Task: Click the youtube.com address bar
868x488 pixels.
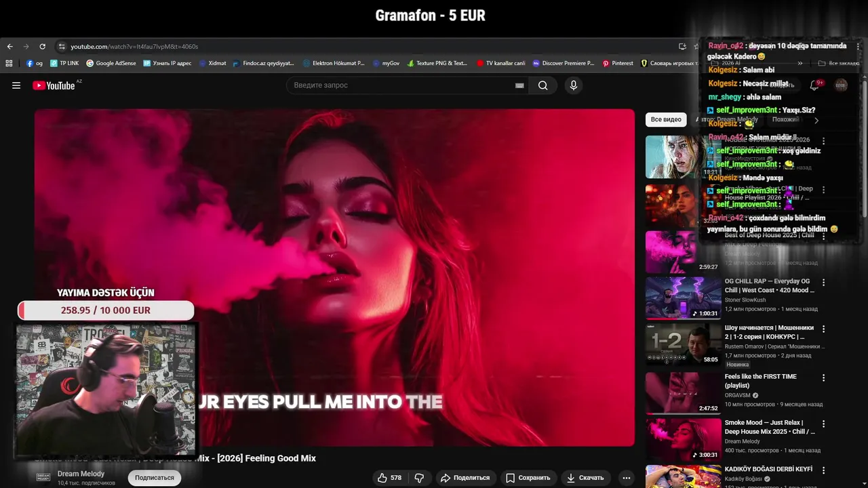Action: (366, 47)
